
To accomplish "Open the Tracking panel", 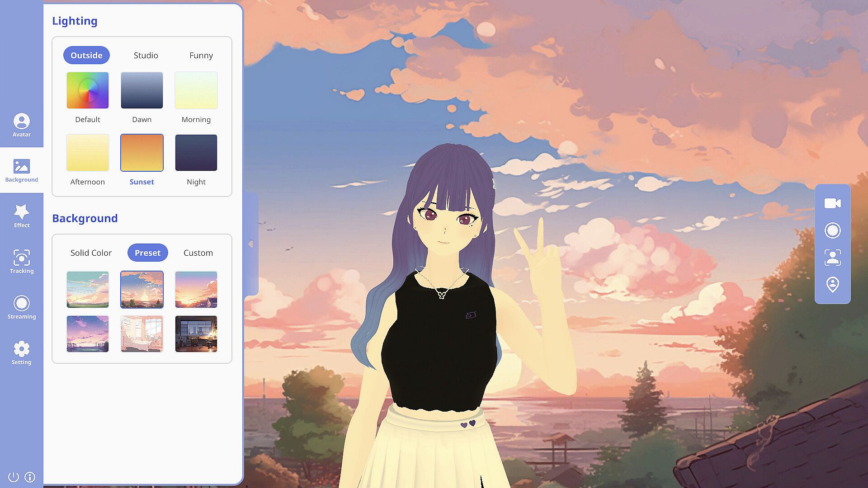I will coord(21,261).
